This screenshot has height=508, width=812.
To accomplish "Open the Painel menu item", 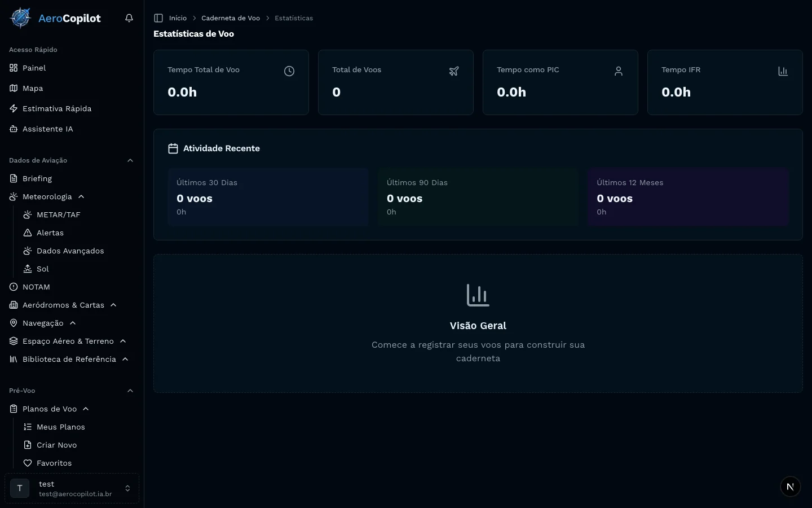I will [x=34, y=68].
